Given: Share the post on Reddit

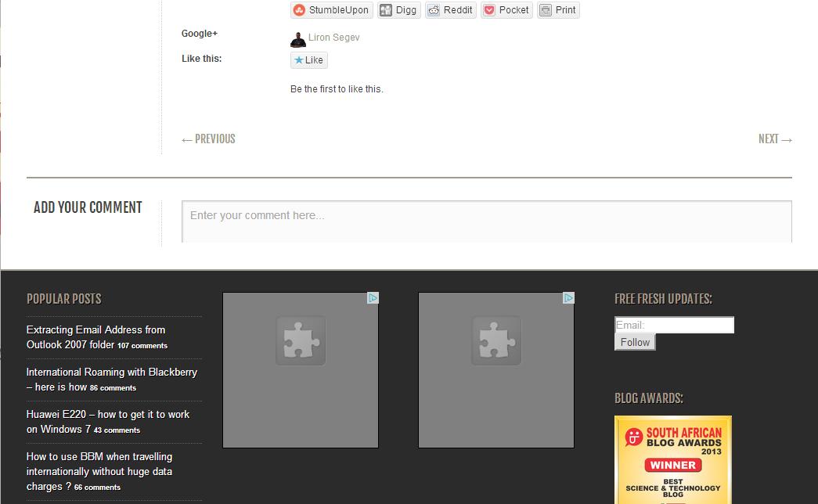Looking at the screenshot, I should 450,10.
